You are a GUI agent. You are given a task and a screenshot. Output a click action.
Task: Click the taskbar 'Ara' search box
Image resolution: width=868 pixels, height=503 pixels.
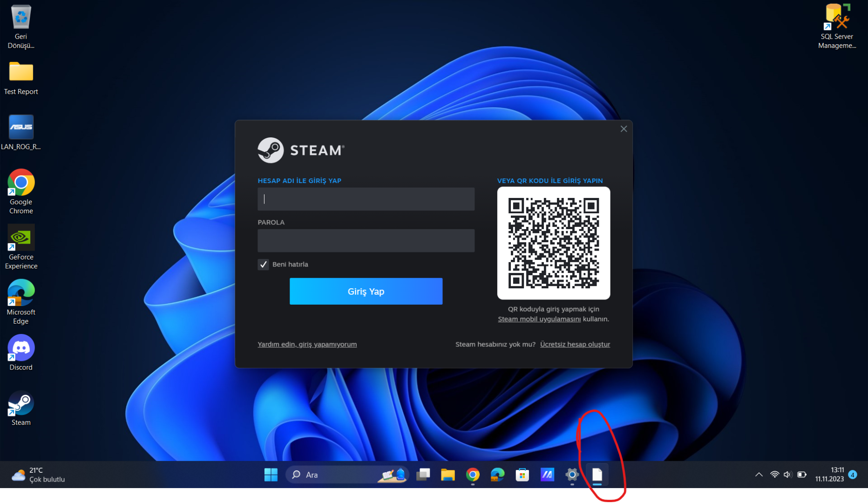pyautogui.click(x=347, y=475)
